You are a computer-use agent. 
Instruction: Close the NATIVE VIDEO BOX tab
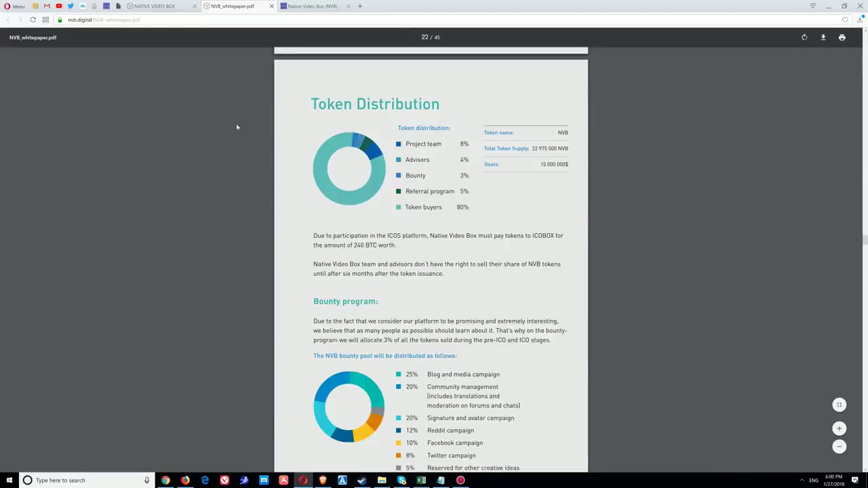tap(195, 6)
